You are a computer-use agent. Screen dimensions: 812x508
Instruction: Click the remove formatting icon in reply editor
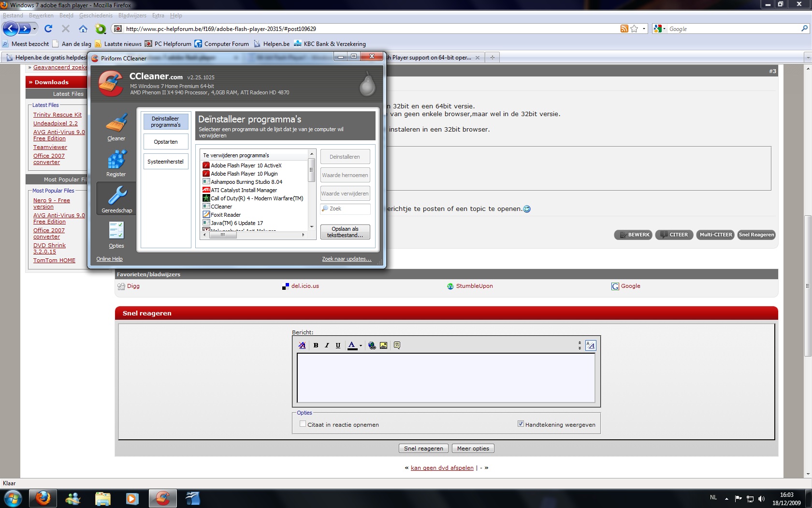click(x=302, y=345)
